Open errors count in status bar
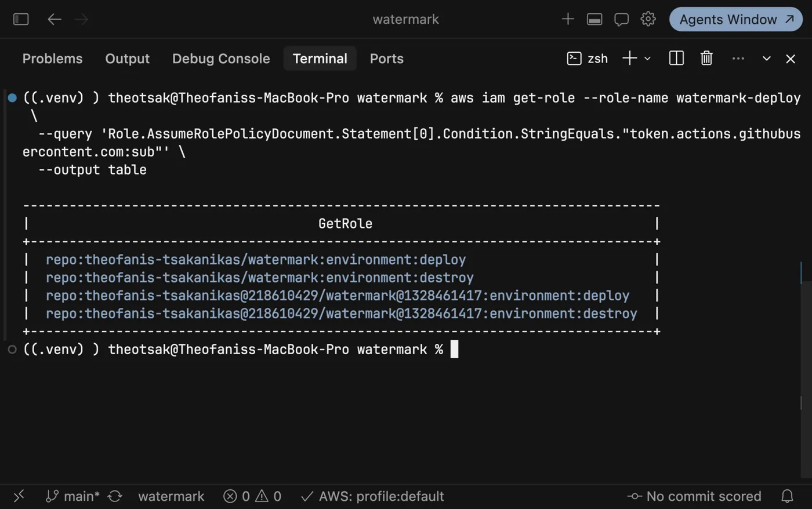The image size is (812, 509). pos(237,496)
